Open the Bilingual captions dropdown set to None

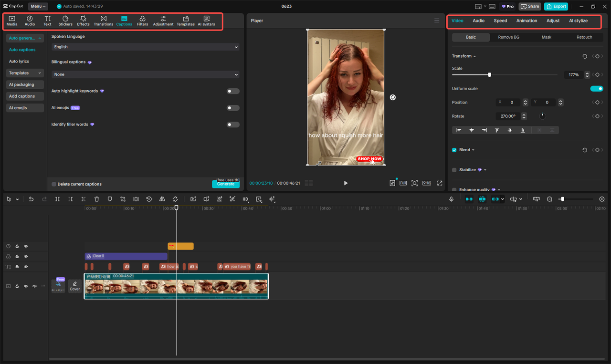(145, 74)
